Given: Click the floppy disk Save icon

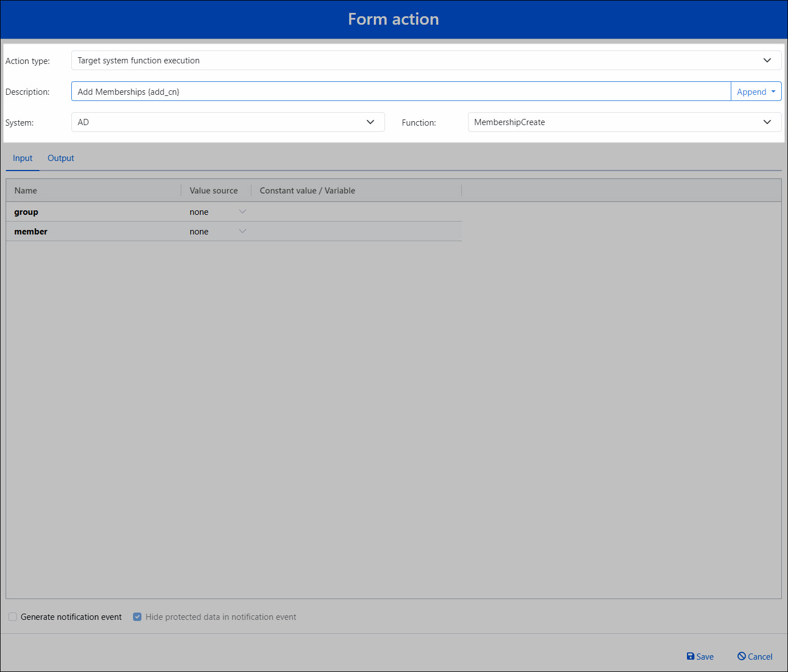Looking at the screenshot, I should coord(690,656).
